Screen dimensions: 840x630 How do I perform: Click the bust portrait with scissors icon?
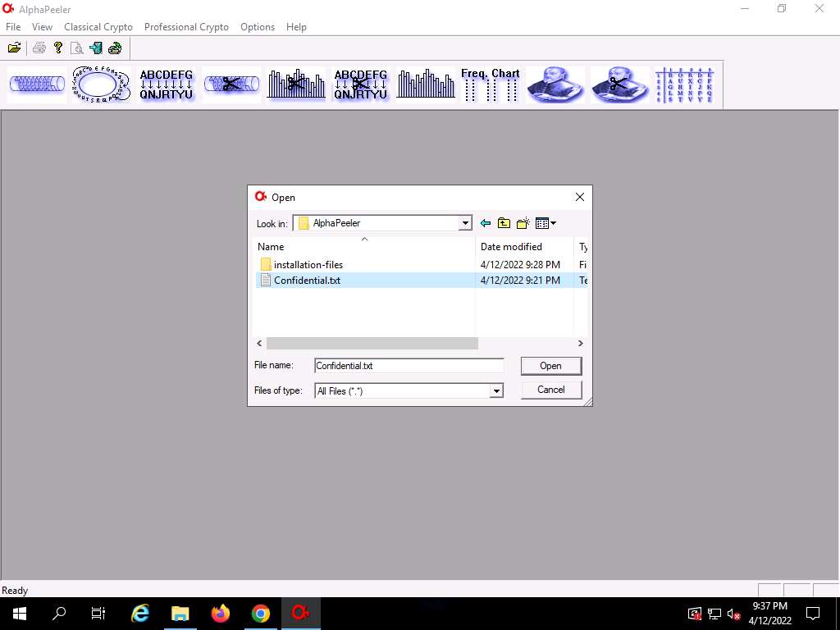619,85
